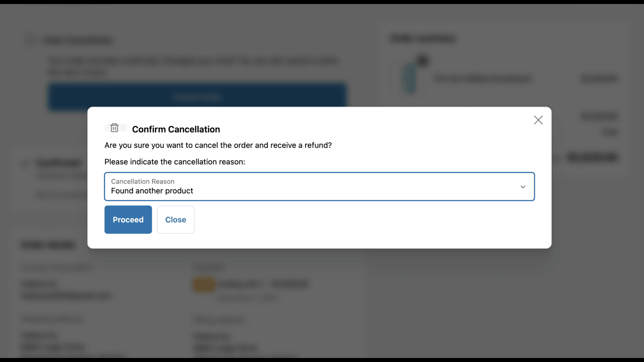Click the dropdown chevron on Cancellation Reason
This screenshot has width=644, height=362.
click(523, 187)
